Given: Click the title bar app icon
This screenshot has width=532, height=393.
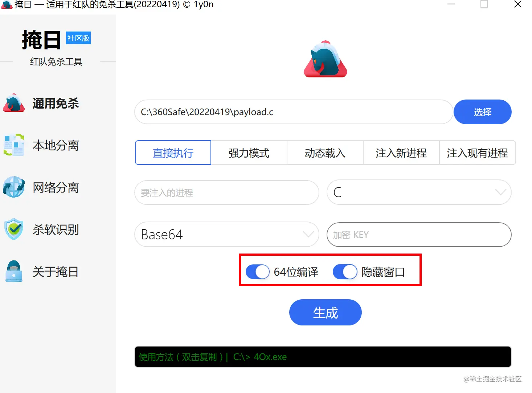Looking at the screenshot, I should pyautogui.click(x=7, y=4).
